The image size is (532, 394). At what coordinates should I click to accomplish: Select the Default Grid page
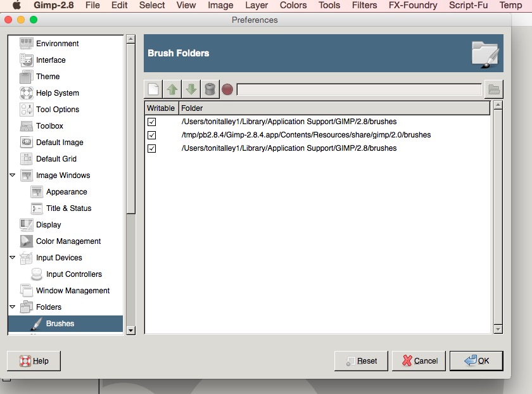(56, 159)
